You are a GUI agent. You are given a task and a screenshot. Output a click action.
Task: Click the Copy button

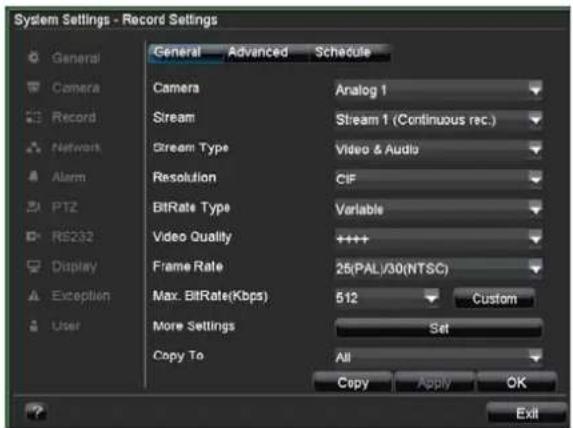tap(353, 383)
